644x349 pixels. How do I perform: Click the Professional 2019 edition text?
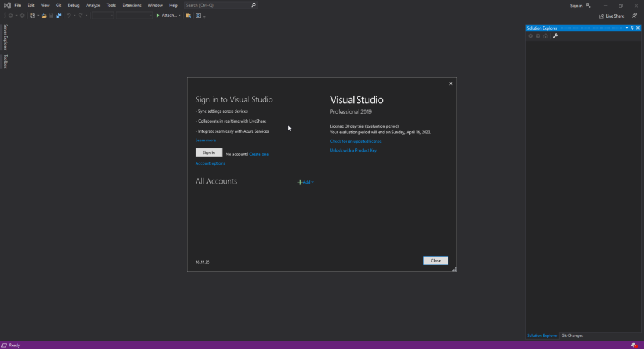(x=351, y=112)
